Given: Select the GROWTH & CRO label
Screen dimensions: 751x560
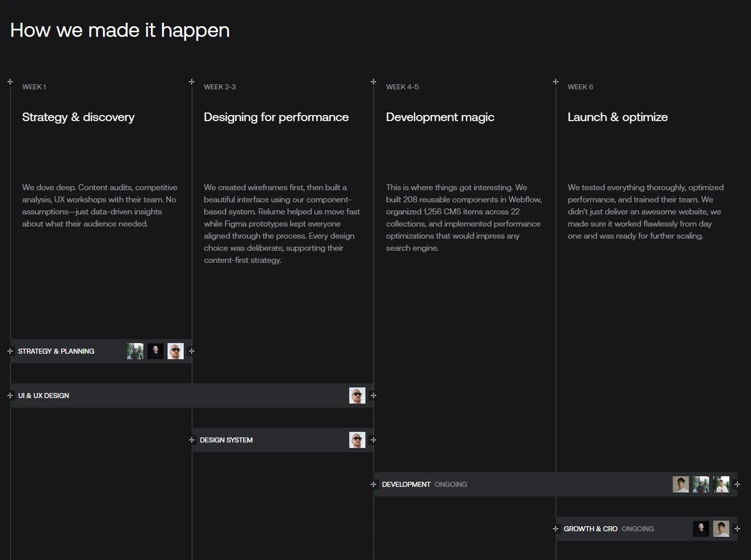Looking at the screenshot, I should pos(591,529).
